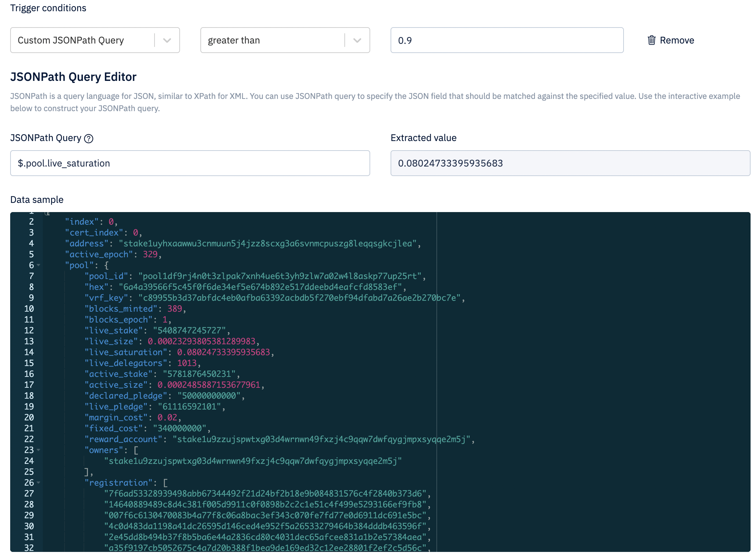Click the JSONPath Query input containing $.pool.live_saturation
The width and height of the screenshot is (756, 556).
190,163
